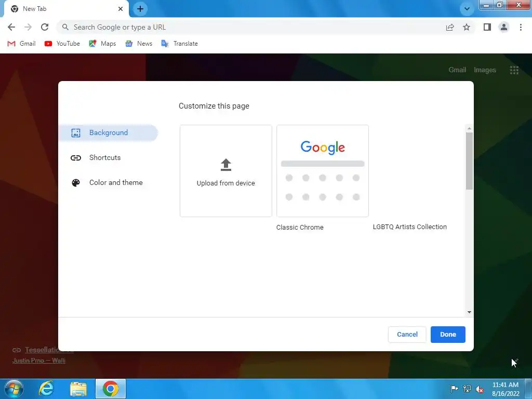Click the scrollbar down arrow in dialog
This screenshot has width=532, height=399.
pyautogui.click(x=469, y=312)
